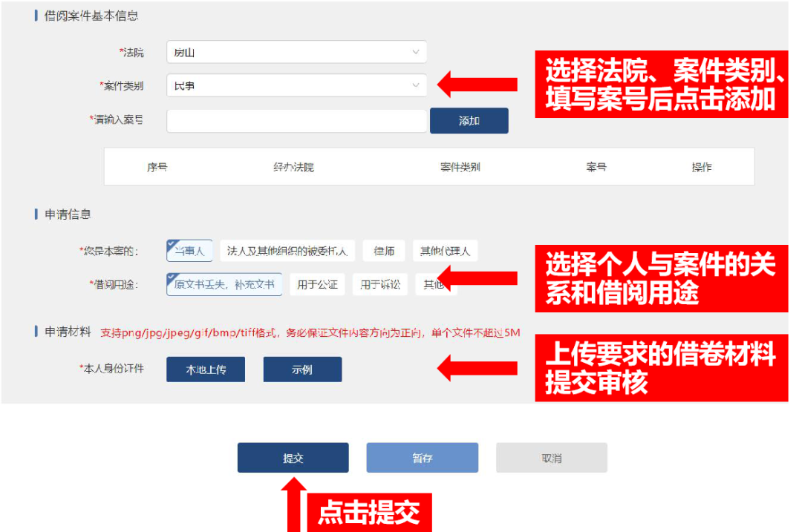The height and width of the screenshot is (532, 802).
Task: Click the 添加 button to add case
Action: point(469,120)
